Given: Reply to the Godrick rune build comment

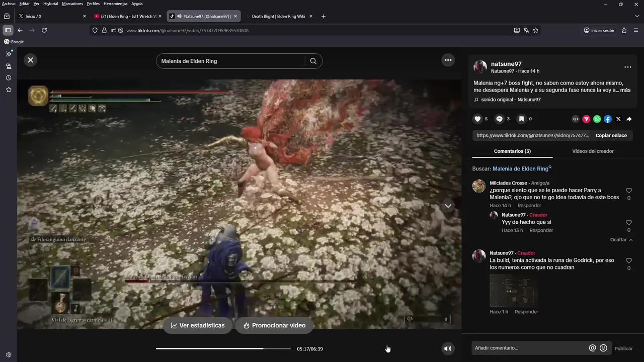Looking at the screenshot, I should pyautogui.click(x=526, y=312).
